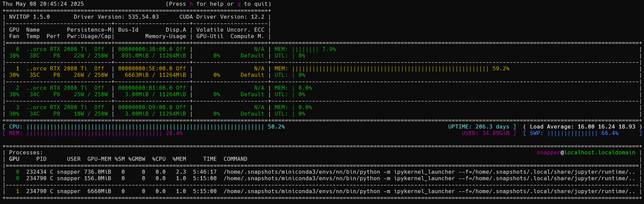
Task: Click the snapper@localhost.localdomain host label
Action: (586, 153)
